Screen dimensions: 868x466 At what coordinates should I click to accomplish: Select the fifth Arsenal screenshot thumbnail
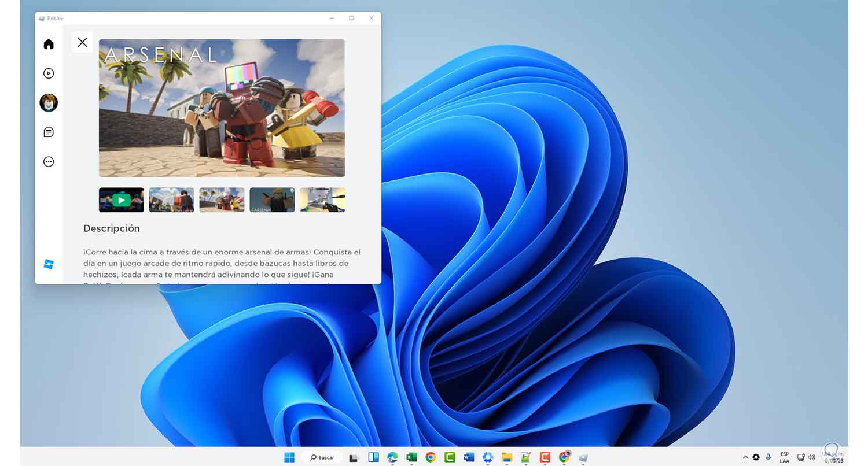pyautogui.click(x=322, y=200)
